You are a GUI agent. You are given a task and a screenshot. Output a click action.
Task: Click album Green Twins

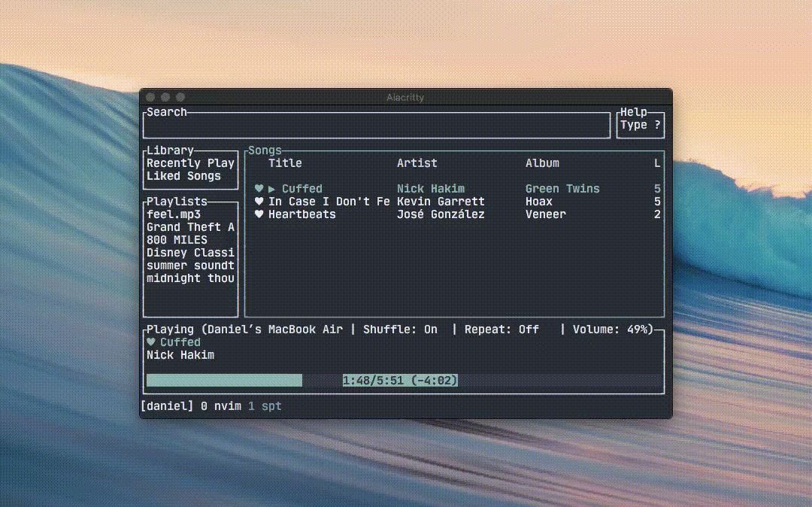pos(562,189)
